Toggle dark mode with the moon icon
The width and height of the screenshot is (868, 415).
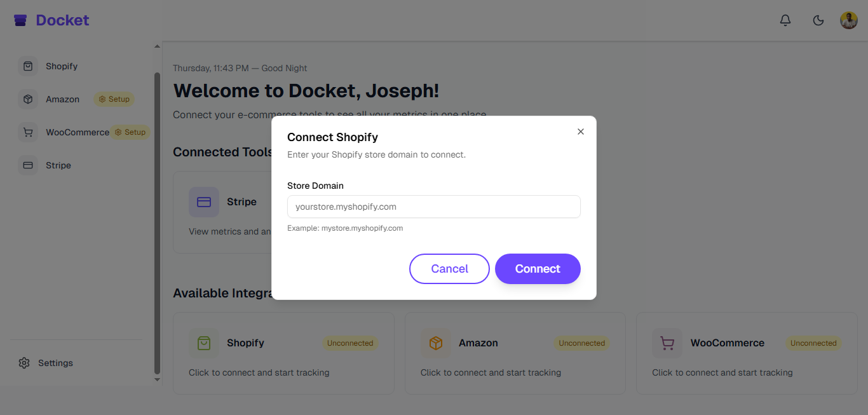click(818, 20)
